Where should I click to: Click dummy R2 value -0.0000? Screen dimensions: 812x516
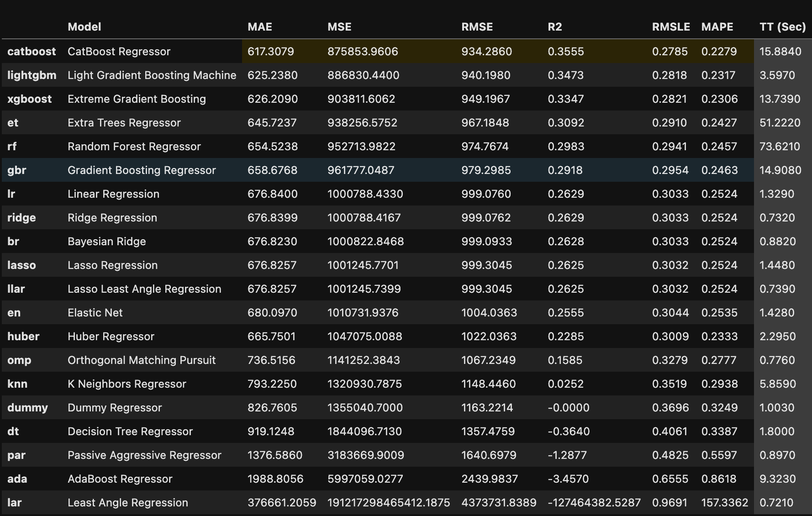(x=569, y=408)
